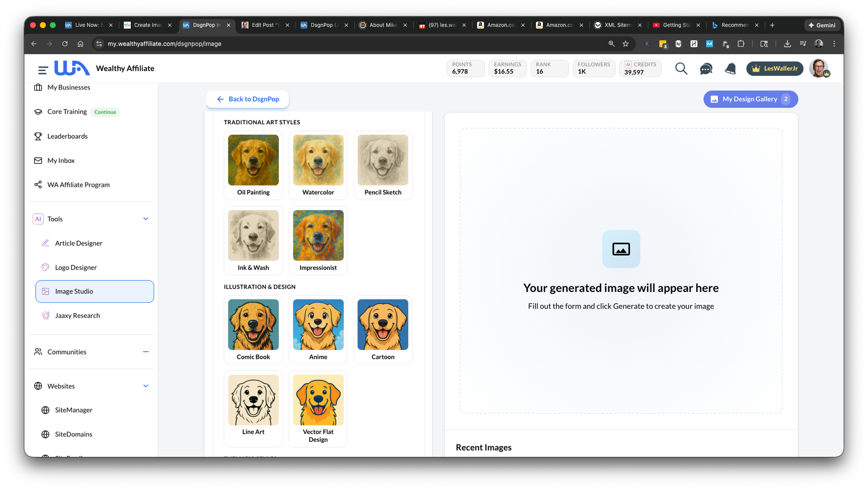Open the hamburger navigation menu
This screenshot has height=489, width=868.
pyautogui.click(x=42, y=69)
